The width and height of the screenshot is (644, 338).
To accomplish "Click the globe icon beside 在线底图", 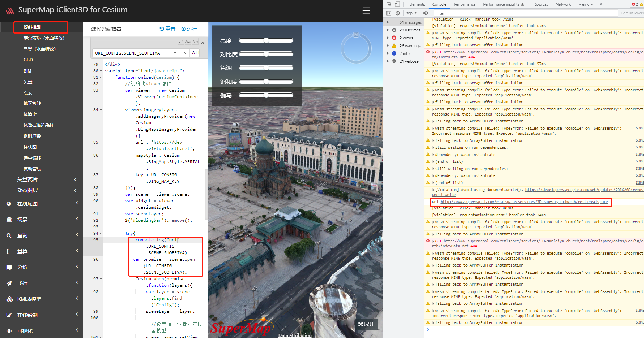I will pyautogui.click(x=9, y=204).
